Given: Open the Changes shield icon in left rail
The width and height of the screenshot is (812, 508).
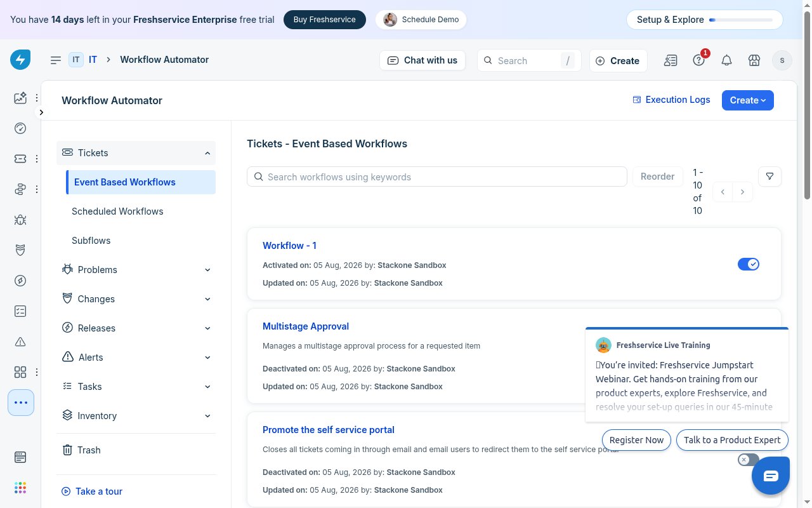Looking at the screenshot, I should pyautogui.click(x=20, y=250).
